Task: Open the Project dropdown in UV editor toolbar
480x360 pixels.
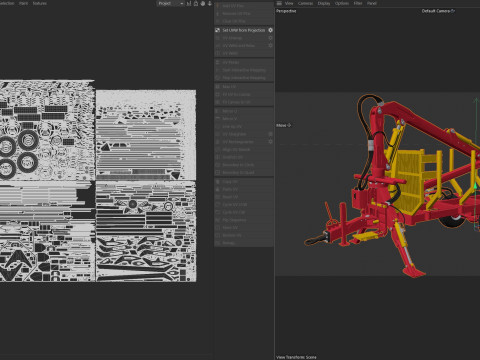Action: [170, 3]
